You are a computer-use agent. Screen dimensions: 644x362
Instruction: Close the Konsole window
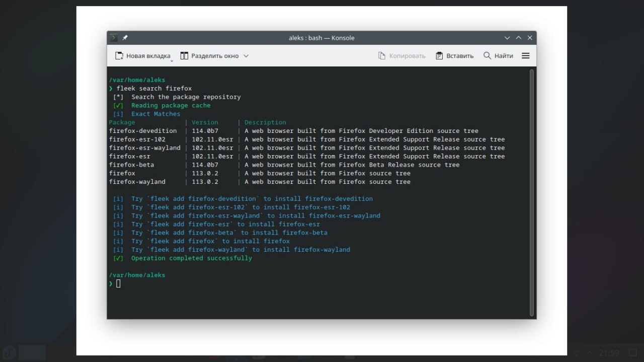530,38
